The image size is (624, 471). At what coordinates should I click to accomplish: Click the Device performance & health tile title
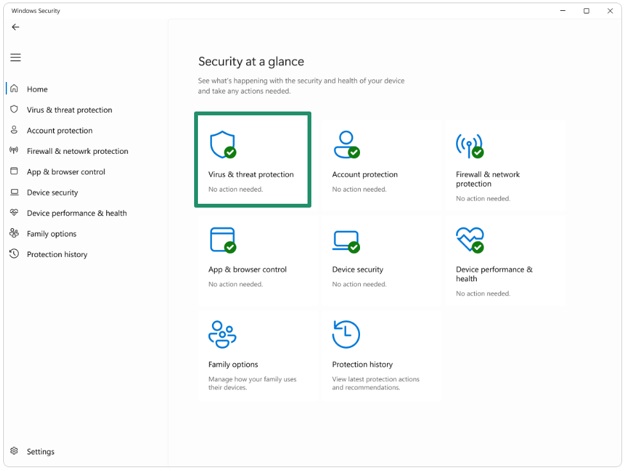494,274
